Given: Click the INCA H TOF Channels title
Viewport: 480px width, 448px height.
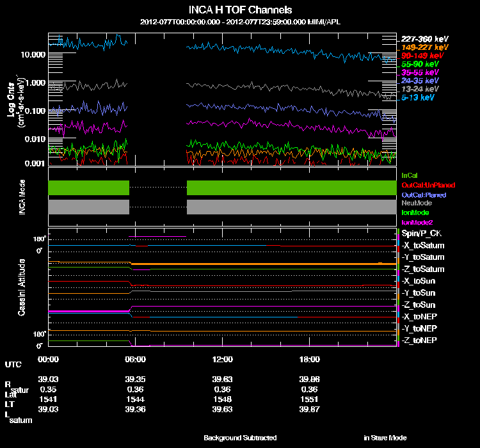Looking at the screenshot, I should pos(241,10).
